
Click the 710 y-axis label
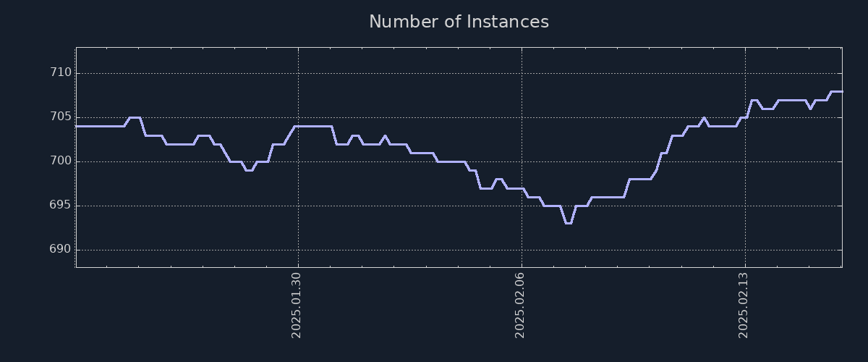click(61, 73)
